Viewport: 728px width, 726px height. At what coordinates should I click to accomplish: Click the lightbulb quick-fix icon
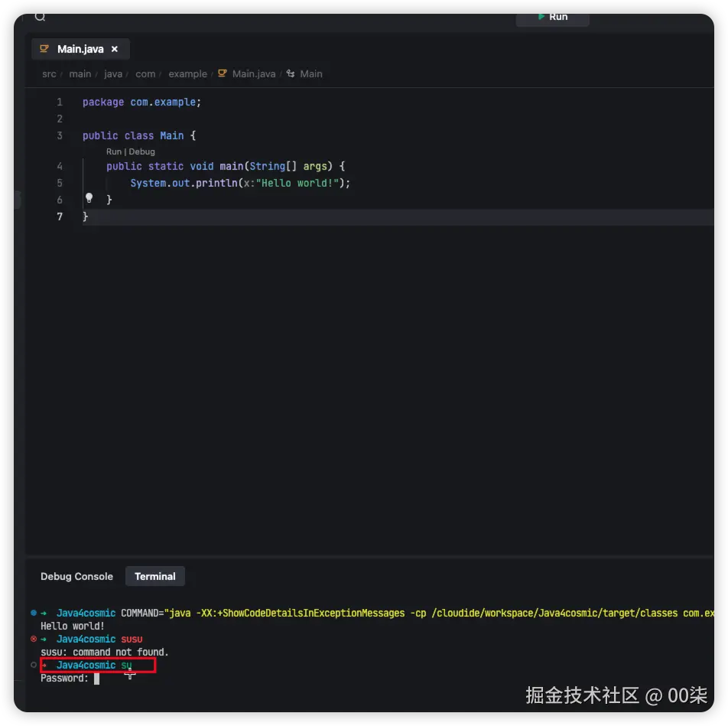(89, 198)
